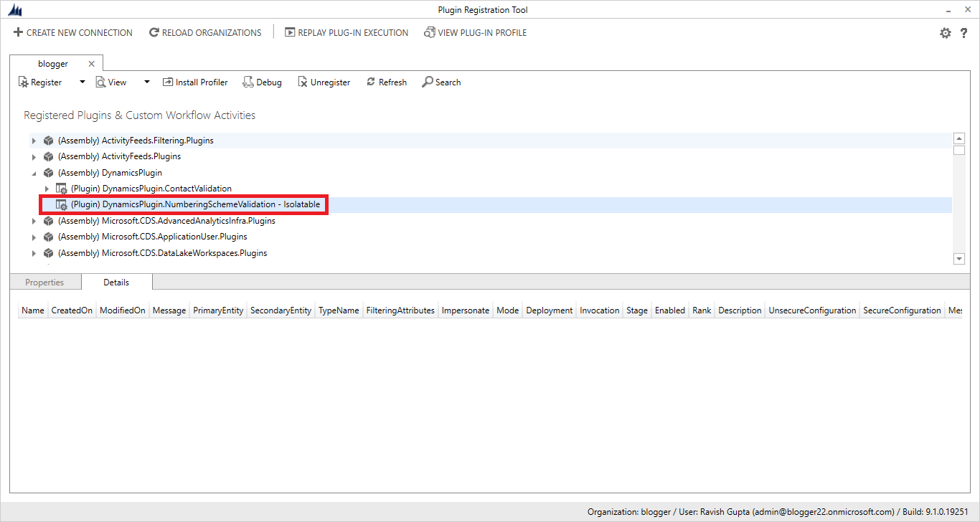The height and width of the screenshot is (522, 980).
Task: Click the FilteringAttributes column header
Action: 400,310
